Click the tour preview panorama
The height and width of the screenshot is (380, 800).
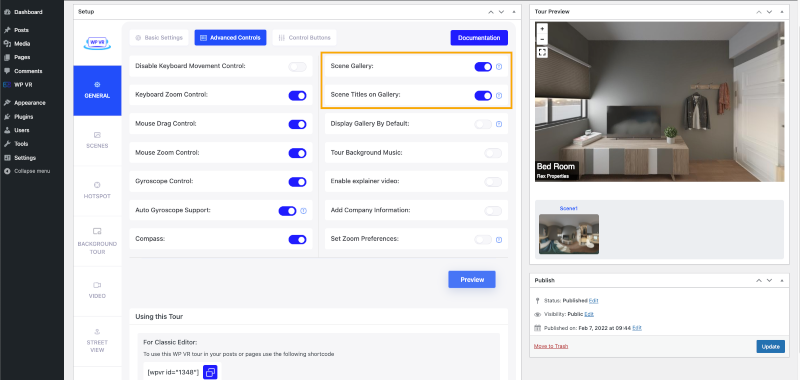coord(659,102)
